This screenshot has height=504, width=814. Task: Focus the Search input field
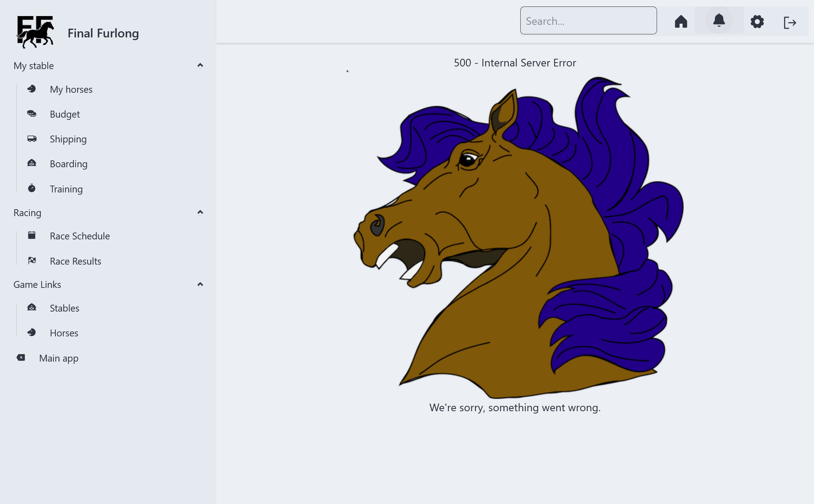pyautogui.click(x=588, y=21)
